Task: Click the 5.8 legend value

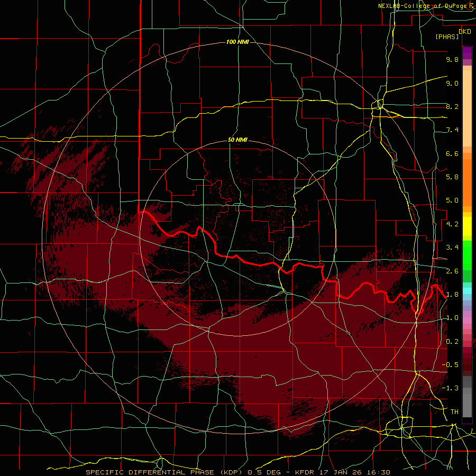Action: click(452, 177)
